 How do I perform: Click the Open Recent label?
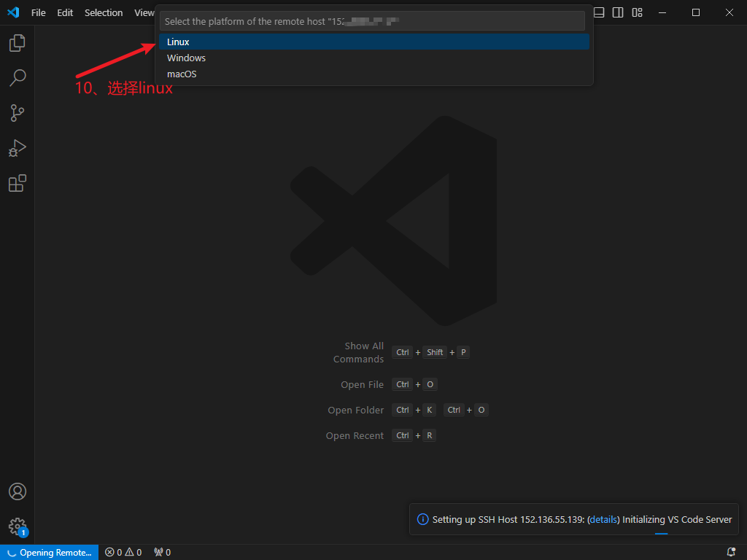pos(355,436)
